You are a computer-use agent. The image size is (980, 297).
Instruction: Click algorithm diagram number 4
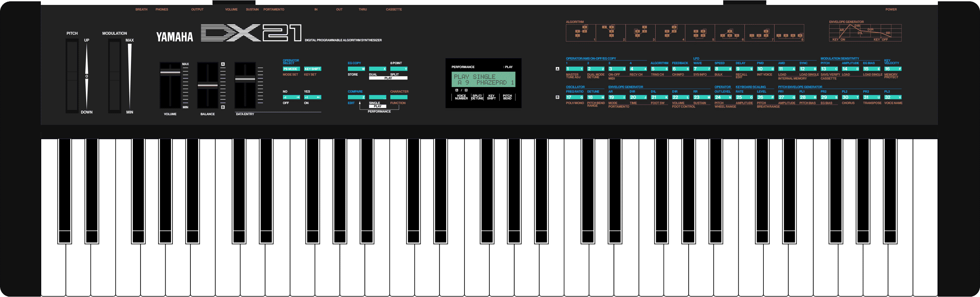tap(670, 33)
